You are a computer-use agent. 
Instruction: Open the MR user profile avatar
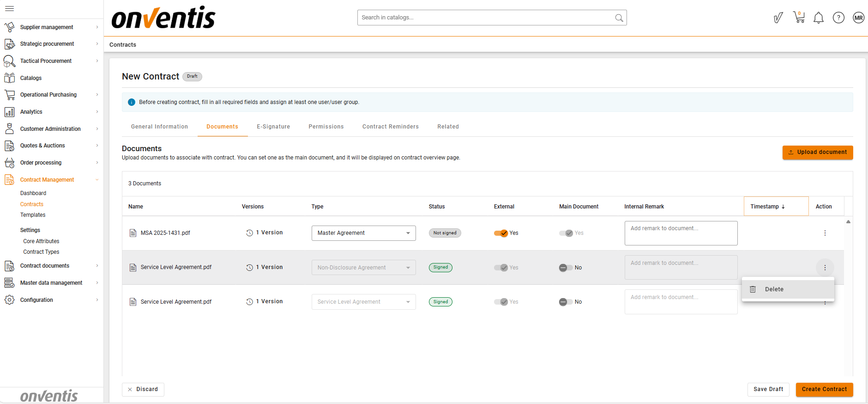tap(858, 18)
